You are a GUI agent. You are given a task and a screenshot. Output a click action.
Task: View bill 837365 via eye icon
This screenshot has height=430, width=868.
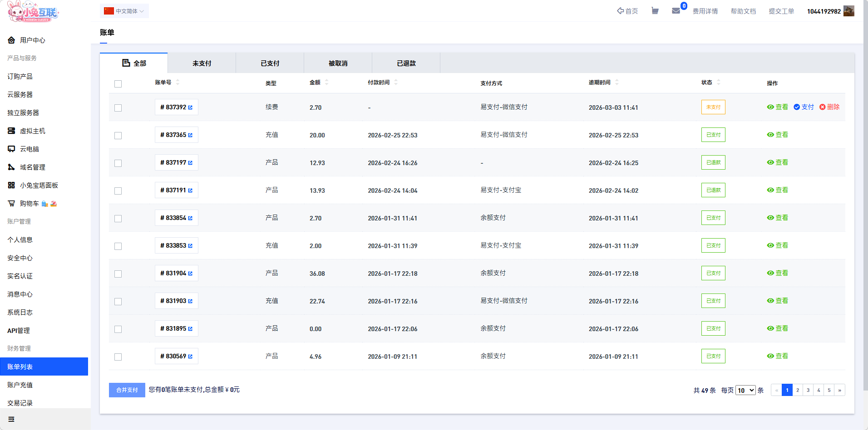coord(770,135)
